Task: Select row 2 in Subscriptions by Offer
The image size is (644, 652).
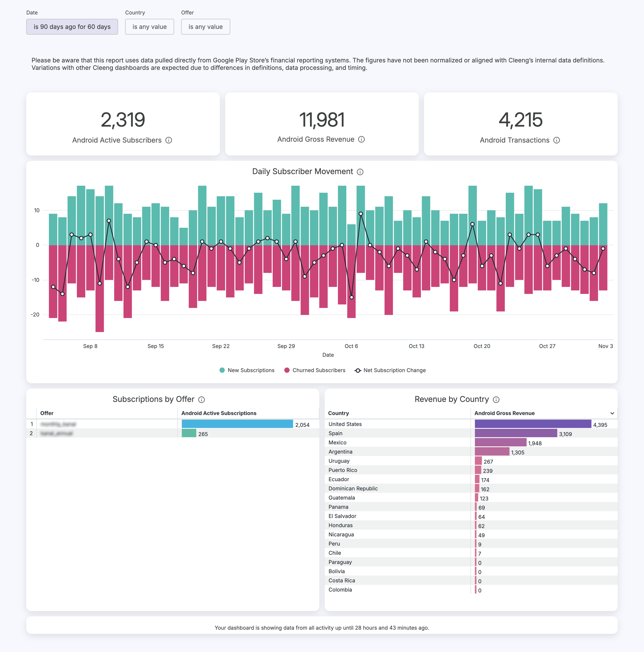Action: 173,433
